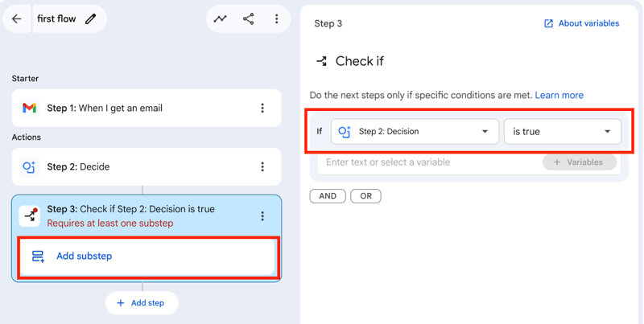The height and width of the screenshot is (324, 644).
Task: Add an AND condition
Action: click(x=328, y=196)
